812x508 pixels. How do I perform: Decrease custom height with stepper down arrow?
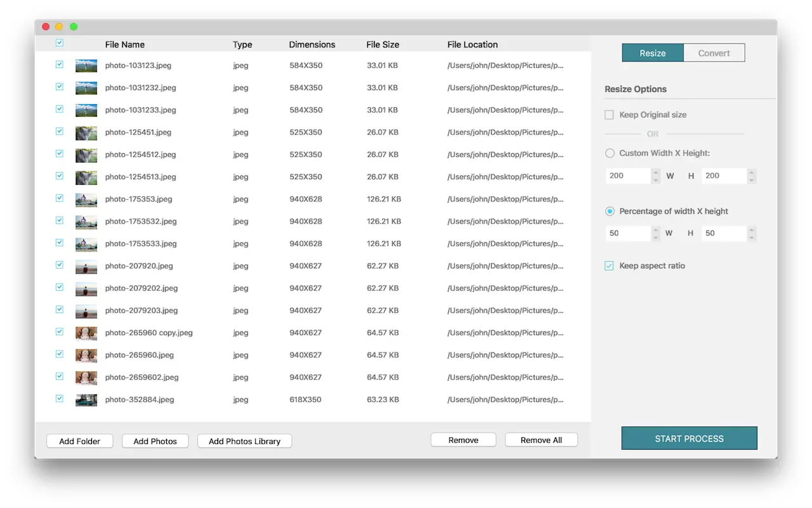click(x=752, y=180)
